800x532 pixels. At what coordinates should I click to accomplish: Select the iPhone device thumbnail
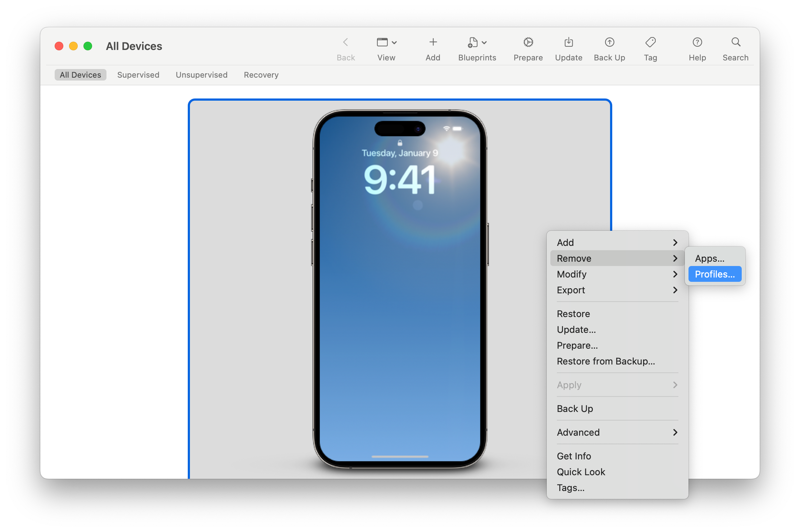click(x=400, y=289)
